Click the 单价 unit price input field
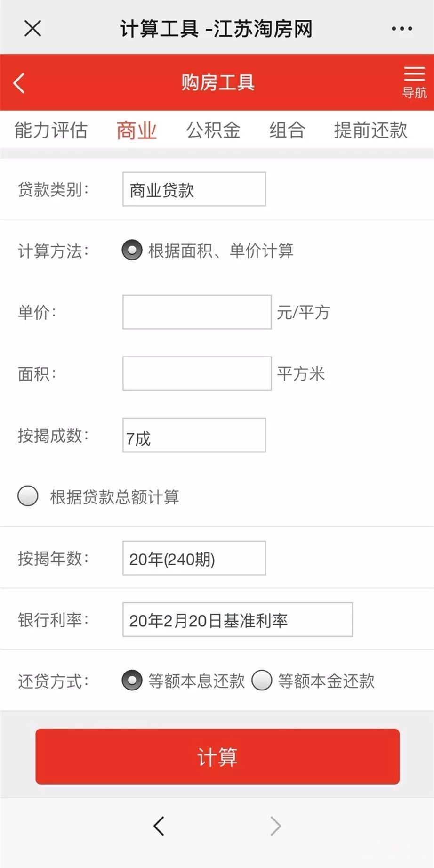Image resolution: width=434 pixels, height=868 pixels. point(197,312)
